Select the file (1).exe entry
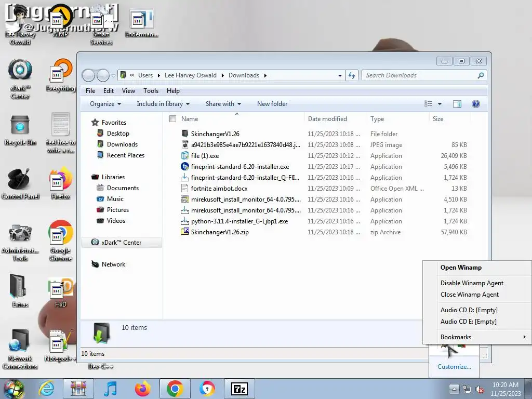This screenshot has height=399, width=532. [205, 156]
